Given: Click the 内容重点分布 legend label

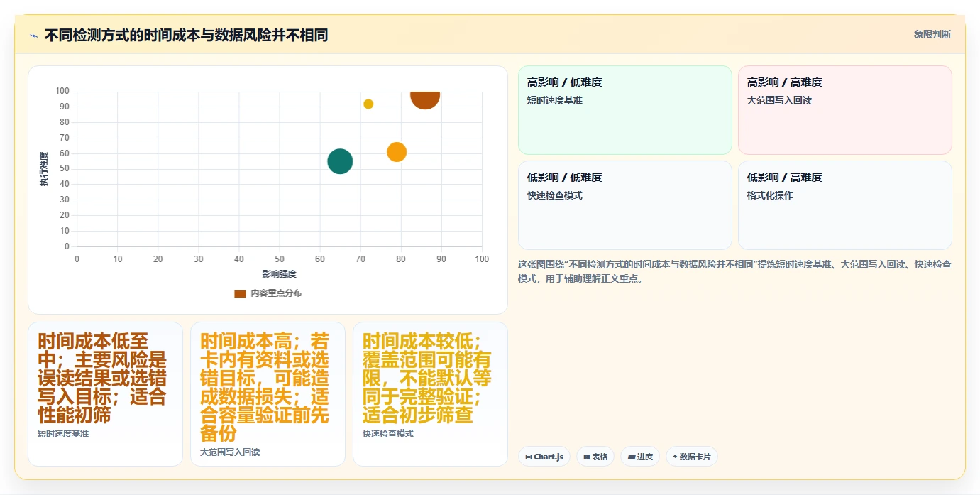Looking at the screenshot, I should pos(276,293).
